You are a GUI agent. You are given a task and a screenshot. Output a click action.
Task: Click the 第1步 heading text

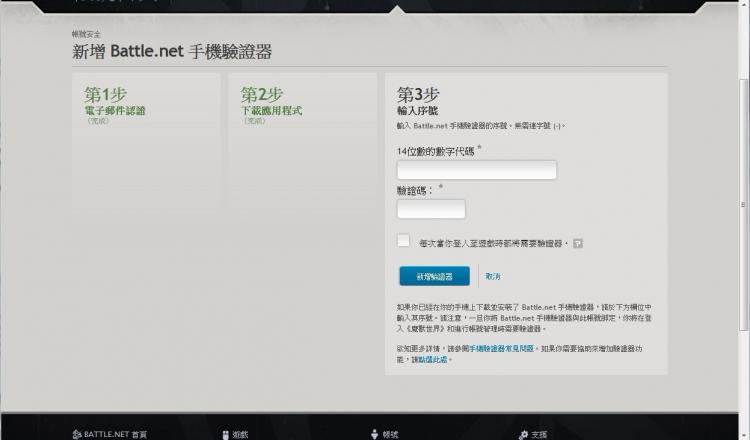(x=106, y=94)
